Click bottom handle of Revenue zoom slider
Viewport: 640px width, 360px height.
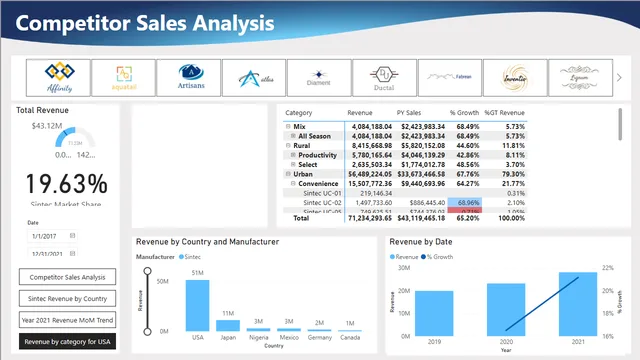coord(147,331)
